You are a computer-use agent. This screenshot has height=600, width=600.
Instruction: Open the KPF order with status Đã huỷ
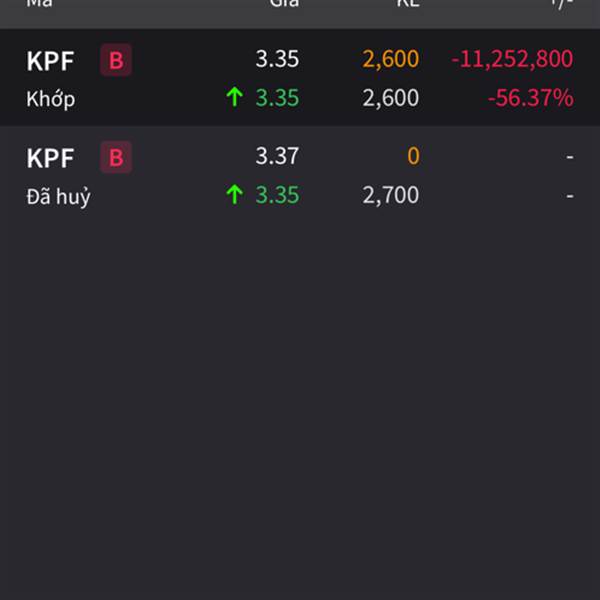(x=300, y=174)
